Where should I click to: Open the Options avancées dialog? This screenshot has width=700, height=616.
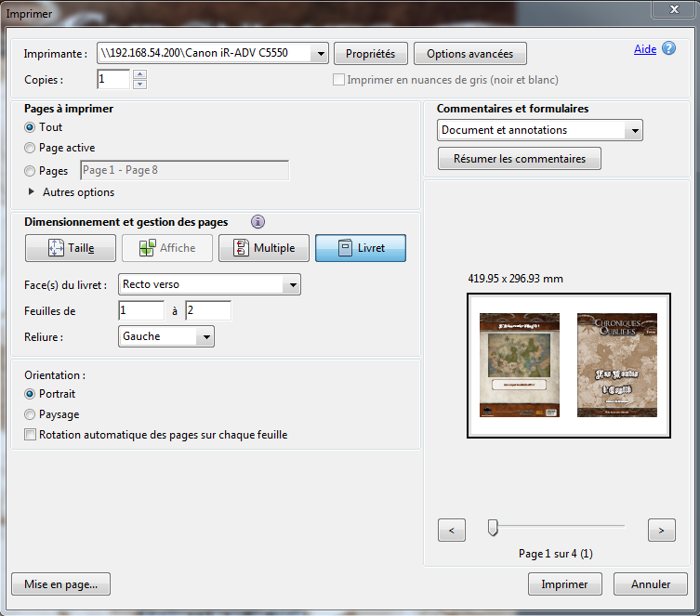[469, 54]
